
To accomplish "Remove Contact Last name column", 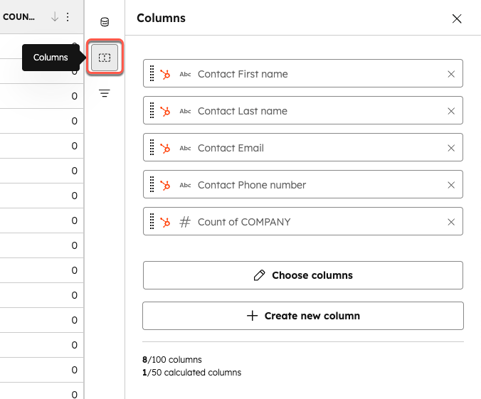I will coord(451,111).
